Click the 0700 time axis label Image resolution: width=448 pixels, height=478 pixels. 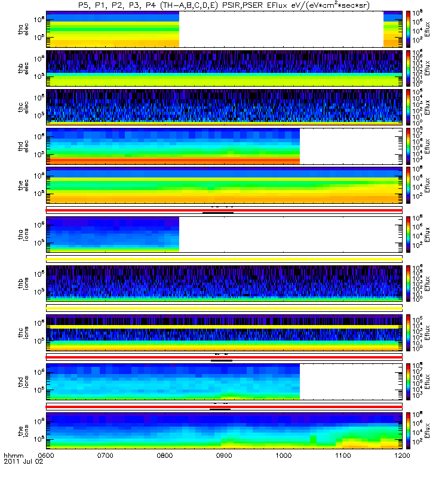pos(105,455)
